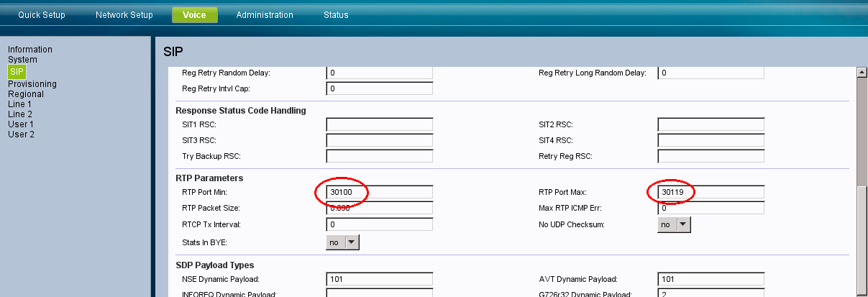Open the Quick Setup tab
868x297 pixels.
pyautogui.click(x=42, y=15)
